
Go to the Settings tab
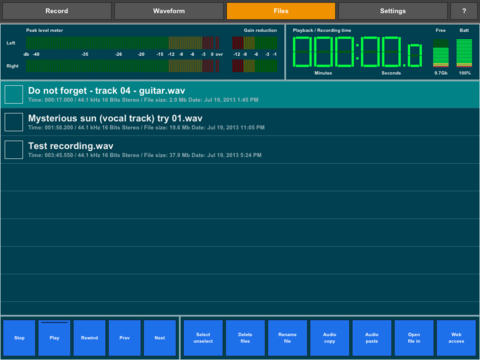pyautogui.click(x=393, y=11)
